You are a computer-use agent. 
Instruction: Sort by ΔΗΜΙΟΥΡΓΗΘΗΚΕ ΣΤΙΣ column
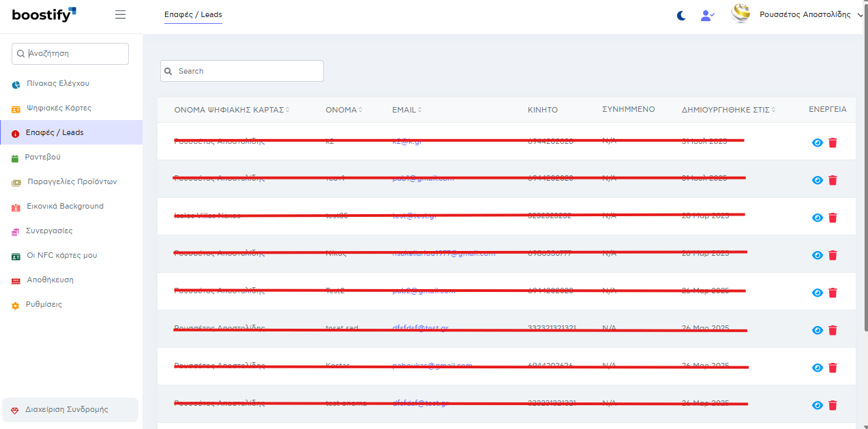pos(729,110)
